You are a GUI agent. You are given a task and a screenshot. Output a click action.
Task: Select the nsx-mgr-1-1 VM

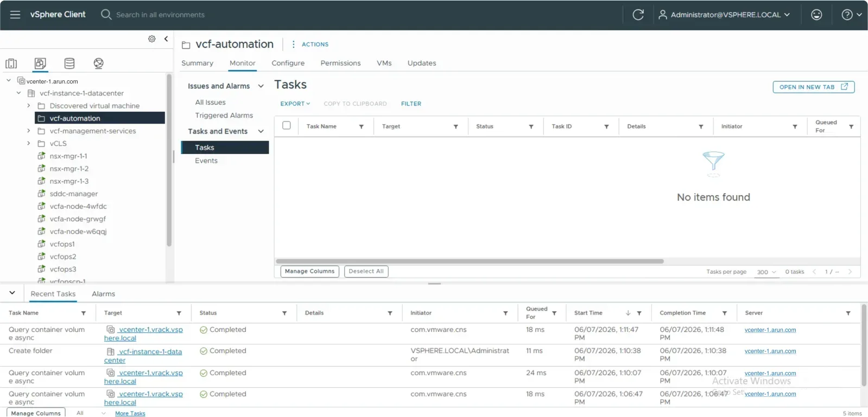coord(68,156)
